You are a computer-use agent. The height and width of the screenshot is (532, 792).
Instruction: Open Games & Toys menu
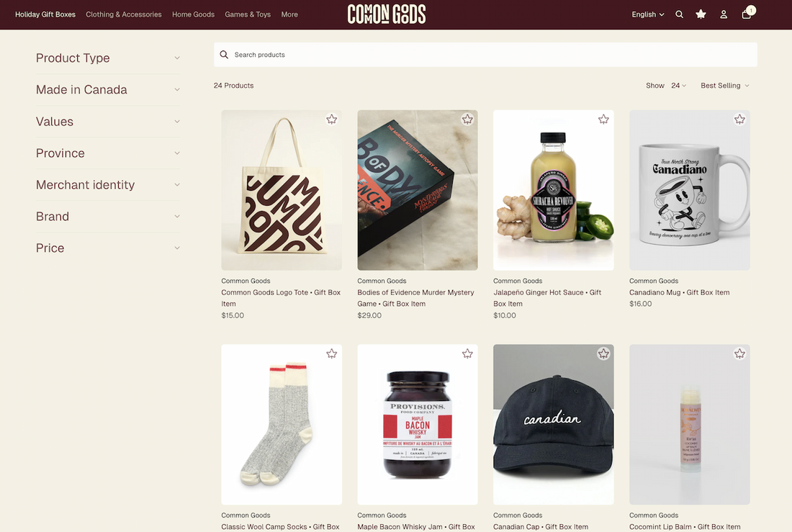click(x=248, y=14)
